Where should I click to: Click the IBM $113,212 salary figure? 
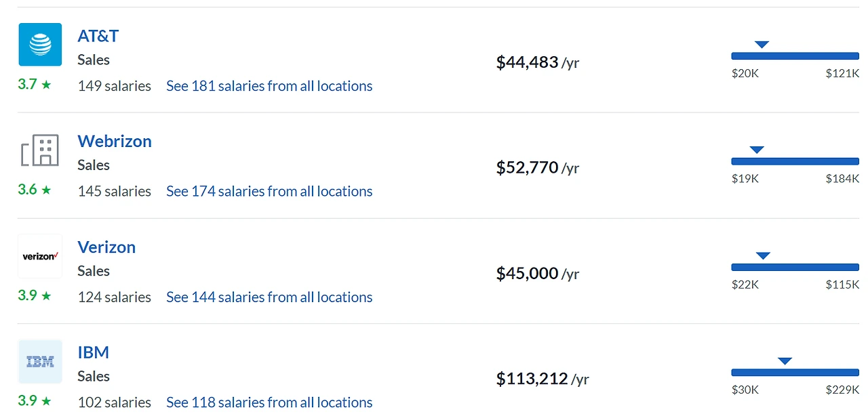[532, 379]
